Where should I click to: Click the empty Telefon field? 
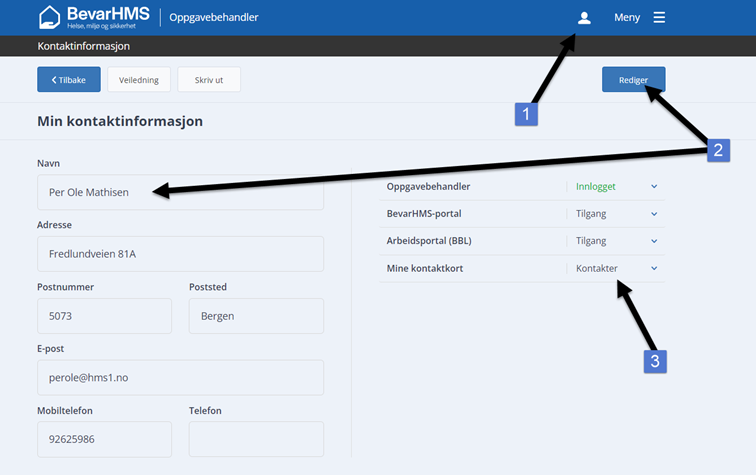[256, 439]
